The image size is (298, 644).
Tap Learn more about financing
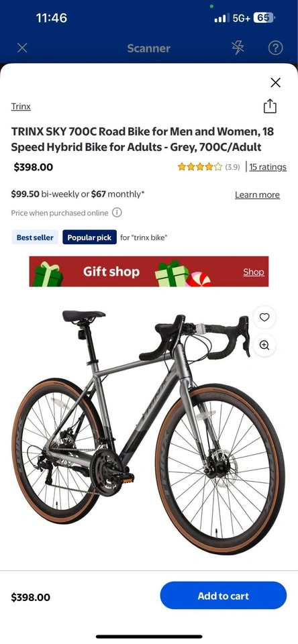257,195
